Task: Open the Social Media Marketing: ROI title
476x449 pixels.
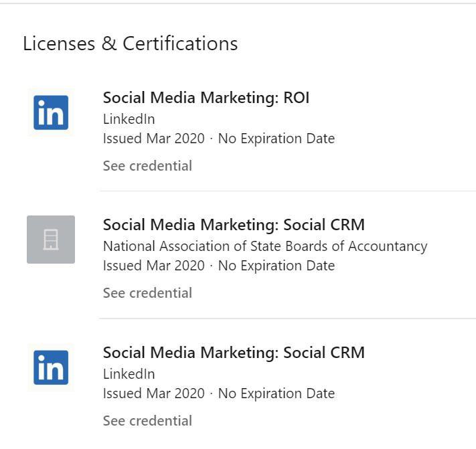Action: [x=206, y=98]
